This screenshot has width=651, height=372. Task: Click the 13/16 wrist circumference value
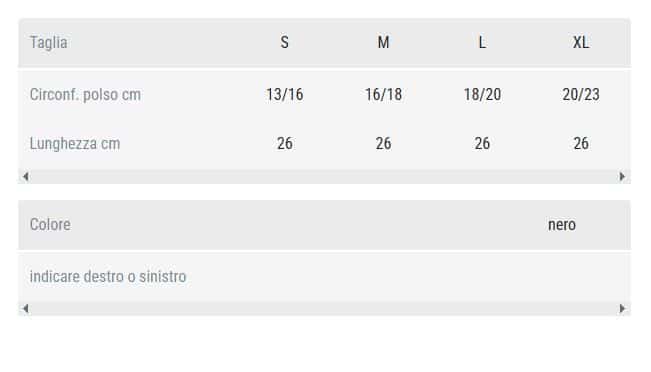(284, 95)
